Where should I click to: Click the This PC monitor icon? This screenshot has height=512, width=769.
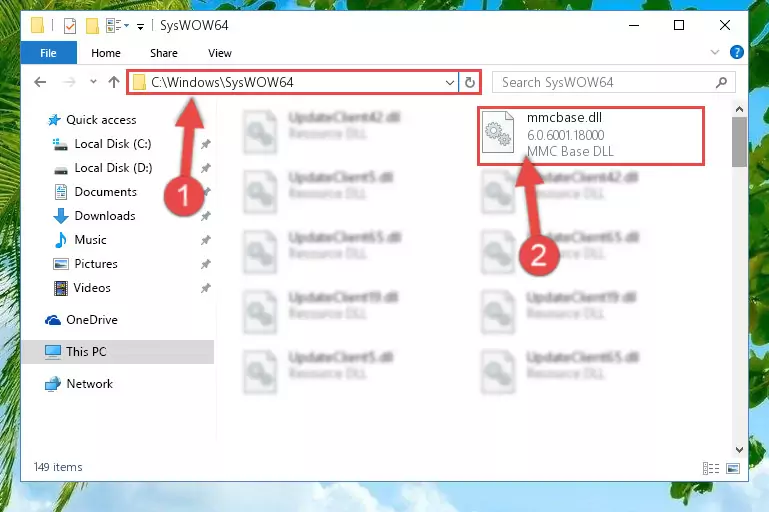(x=53, y=352)
